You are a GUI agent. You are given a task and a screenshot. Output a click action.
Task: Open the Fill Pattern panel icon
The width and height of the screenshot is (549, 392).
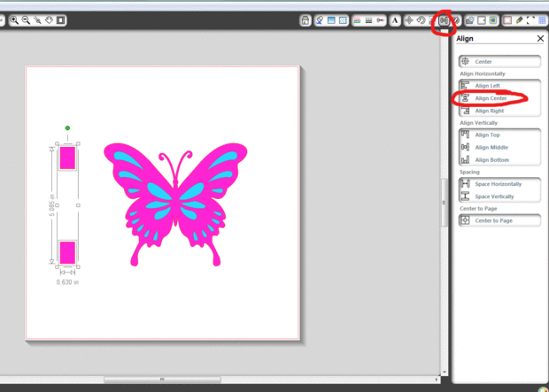343,20
